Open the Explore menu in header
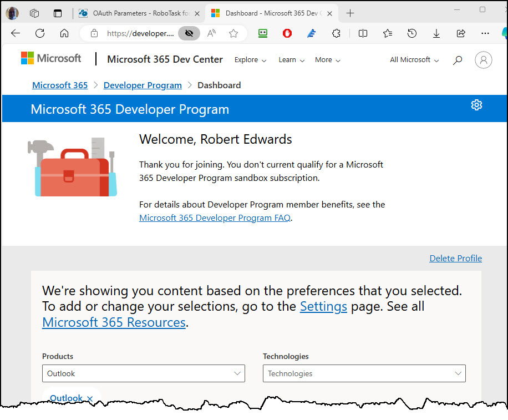The height and width of the screenshot is (420, 508). 250,60
